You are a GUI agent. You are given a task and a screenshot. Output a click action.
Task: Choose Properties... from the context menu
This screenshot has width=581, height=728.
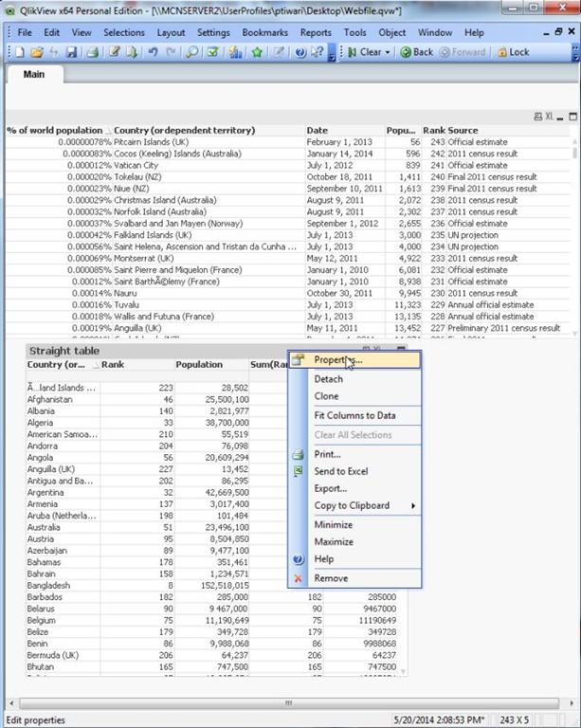[354, 360]
